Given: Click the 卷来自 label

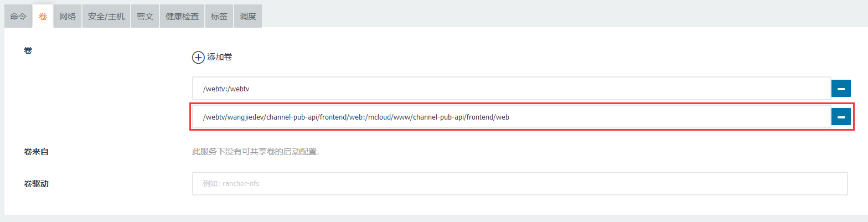Looking at the screenshot, I should click(36, 151).
